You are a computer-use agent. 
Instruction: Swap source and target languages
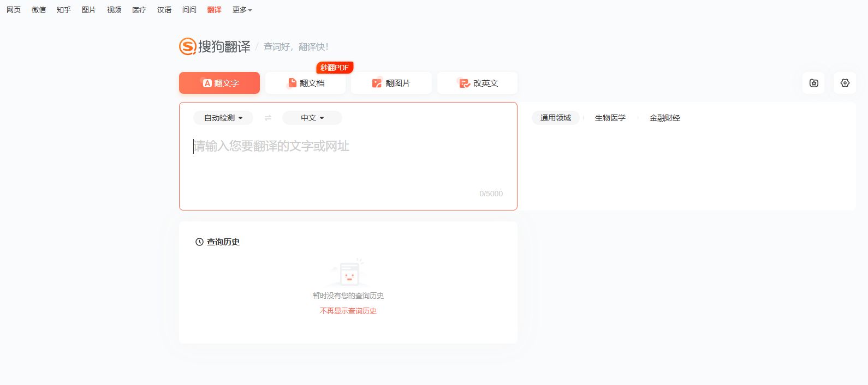coord(267,118)
